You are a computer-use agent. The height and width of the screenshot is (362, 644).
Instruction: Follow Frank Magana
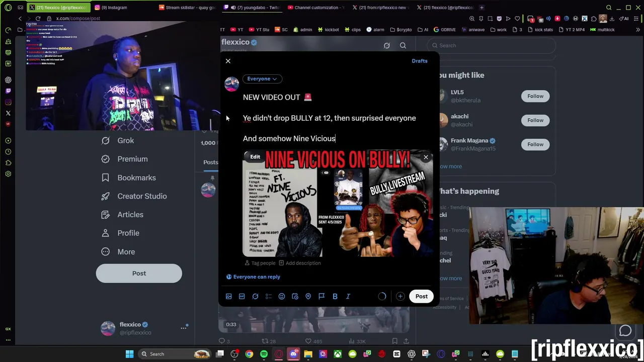coord(535,144)
